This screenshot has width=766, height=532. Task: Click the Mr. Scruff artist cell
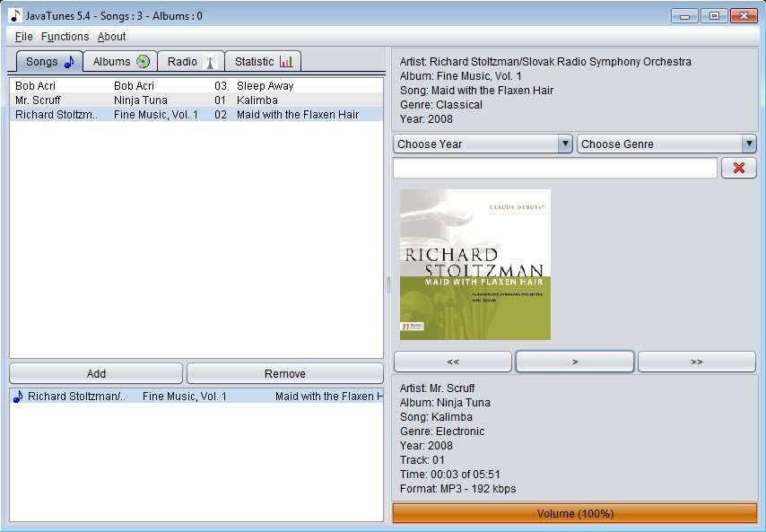[x=38, y=100]
